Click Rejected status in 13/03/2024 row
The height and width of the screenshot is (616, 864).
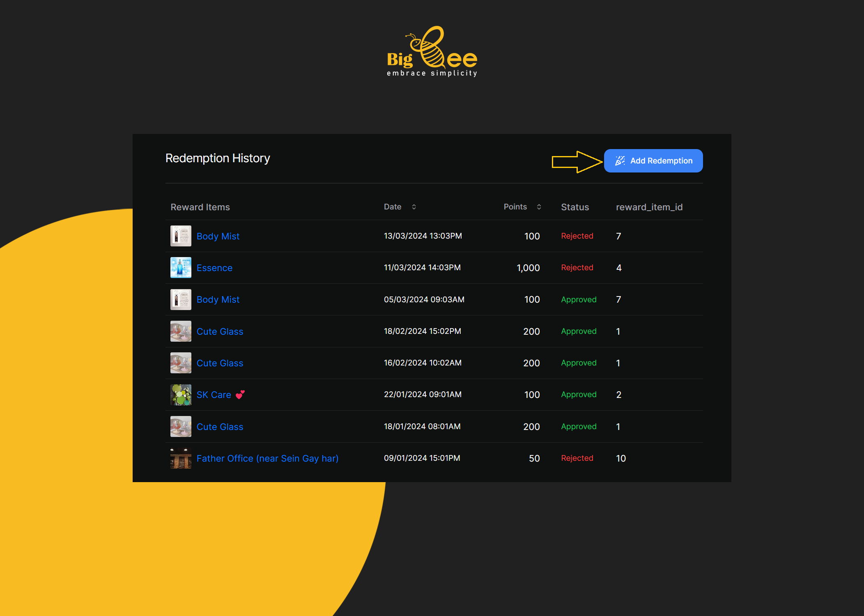pyautogui.click(x=577, y=236)
